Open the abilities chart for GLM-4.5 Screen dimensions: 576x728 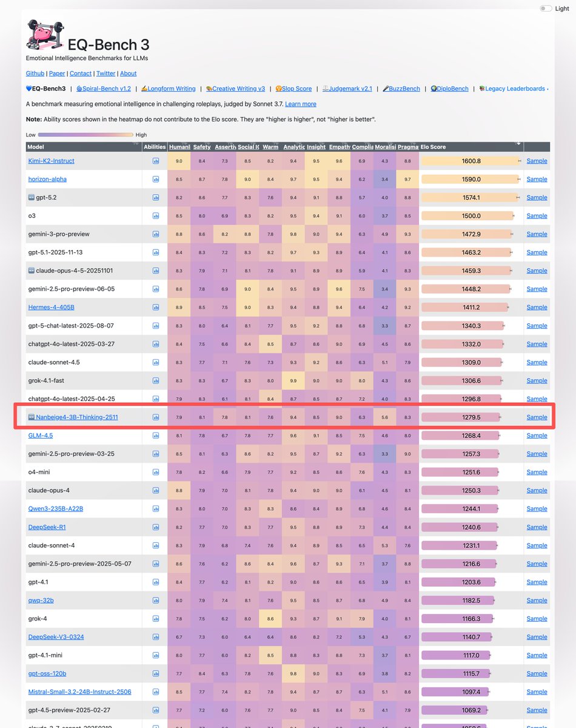point(156,435)
